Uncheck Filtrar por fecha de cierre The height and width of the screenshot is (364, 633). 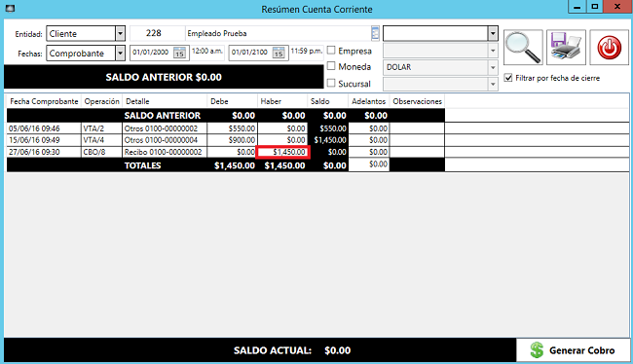(508, 78)
